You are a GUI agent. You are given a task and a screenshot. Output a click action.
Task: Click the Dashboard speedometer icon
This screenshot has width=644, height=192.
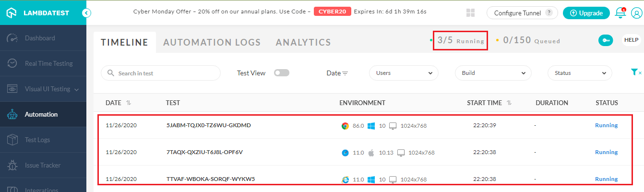12,38
